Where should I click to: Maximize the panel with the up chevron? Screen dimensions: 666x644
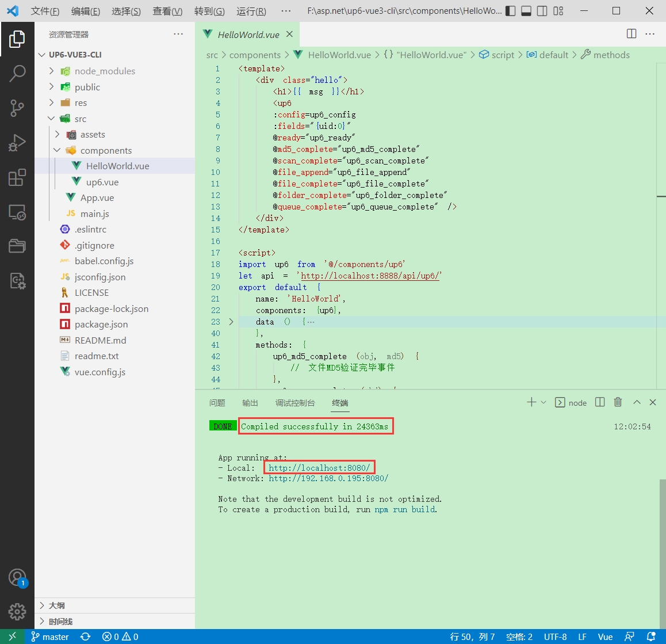pos(637,402)
